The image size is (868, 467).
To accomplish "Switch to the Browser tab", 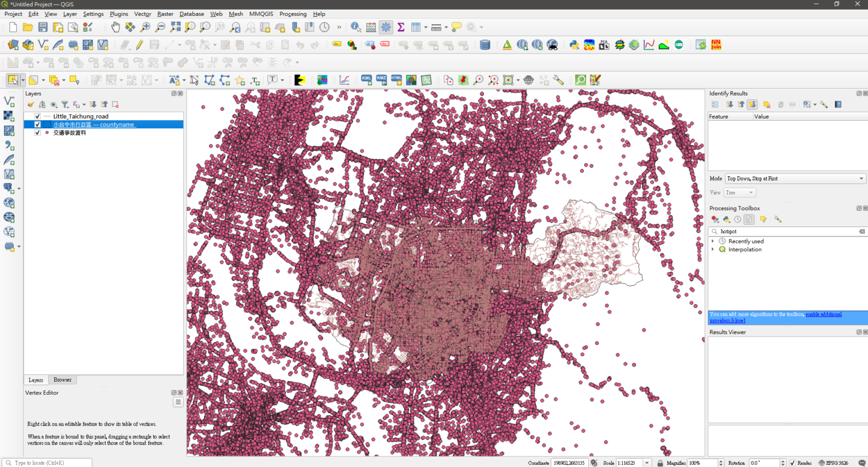I will [x=62, y=379].
